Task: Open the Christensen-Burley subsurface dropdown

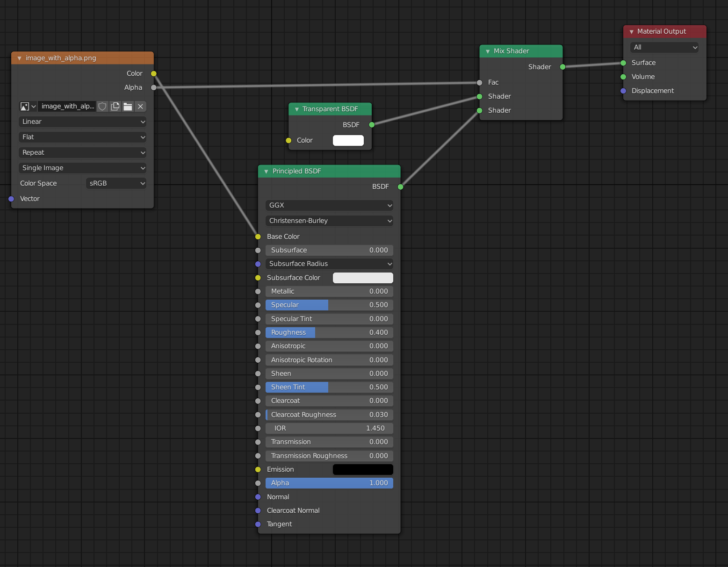Action: (x=329, y=221)
